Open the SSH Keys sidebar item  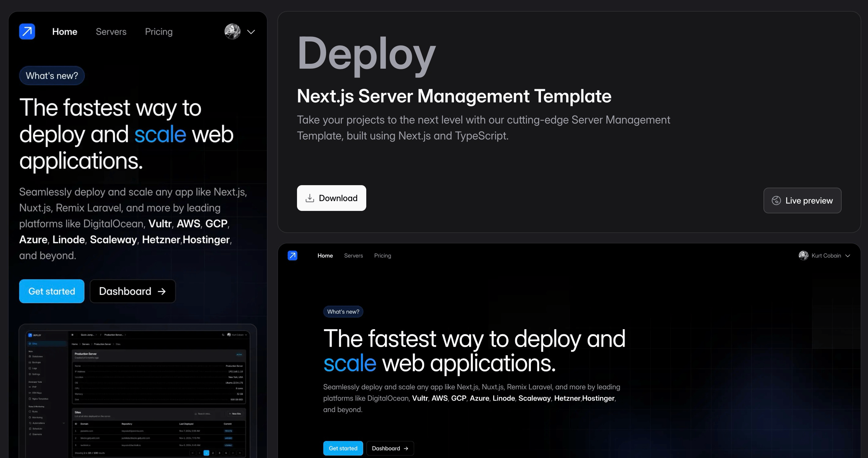[x=30, y=393]
